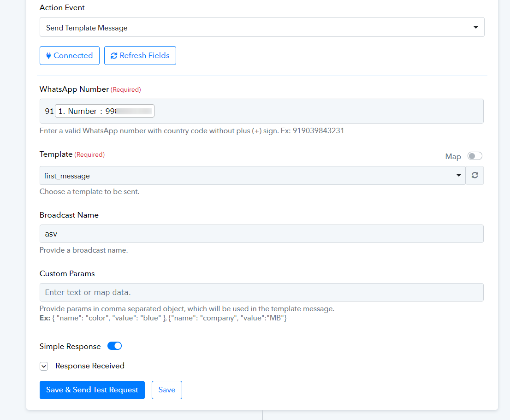Open the Action Event dropdown
The height and width of the screenshot is (420, 510).
(x=262, y=27)
